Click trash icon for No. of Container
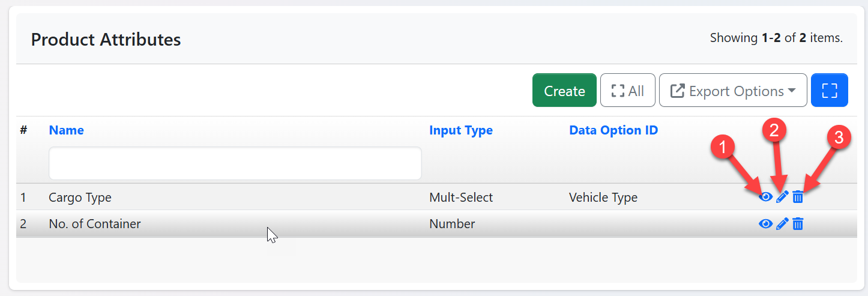The image size is (868, 296). [798, 224]
